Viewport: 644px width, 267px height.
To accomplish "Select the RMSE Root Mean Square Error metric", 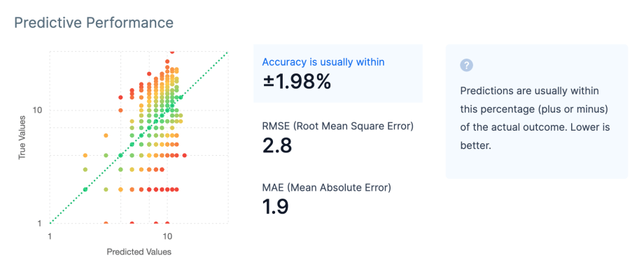I will [337, 138].
